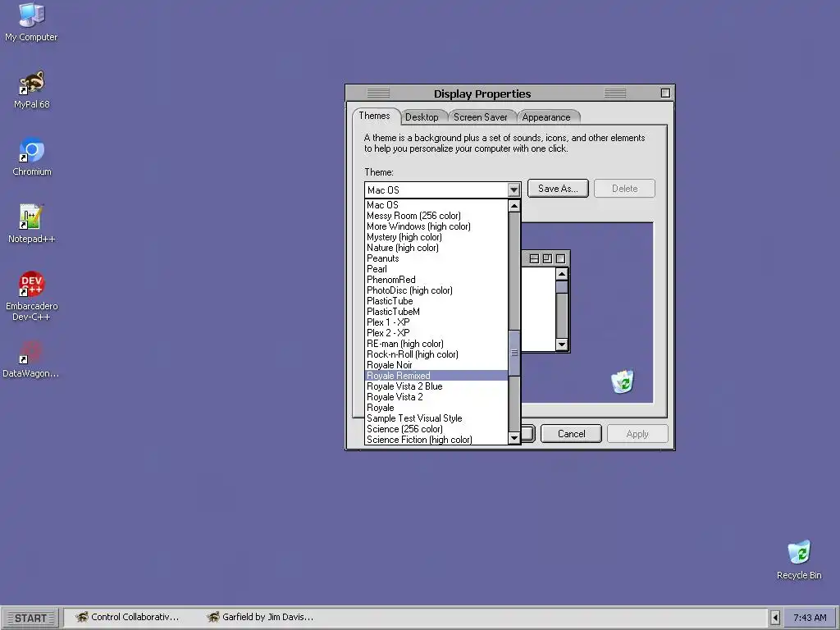Switch to the Themes tab

[x=374, y=116]
